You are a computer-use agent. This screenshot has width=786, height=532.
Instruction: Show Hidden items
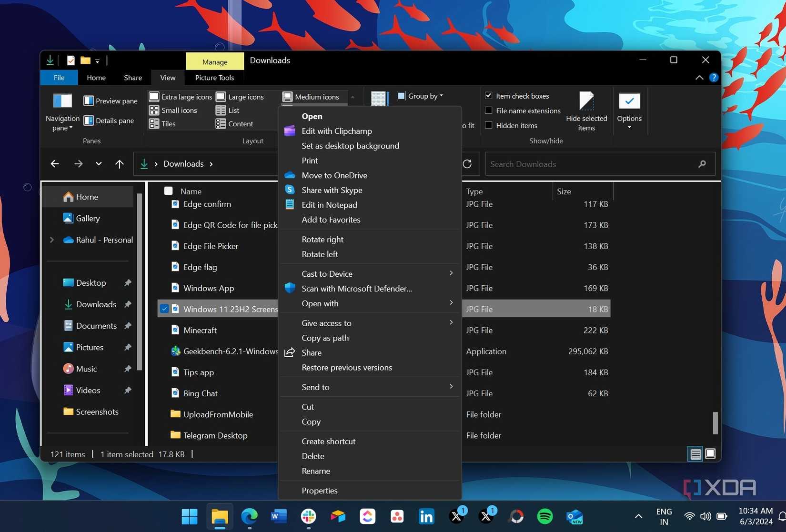tap(489, 125)
